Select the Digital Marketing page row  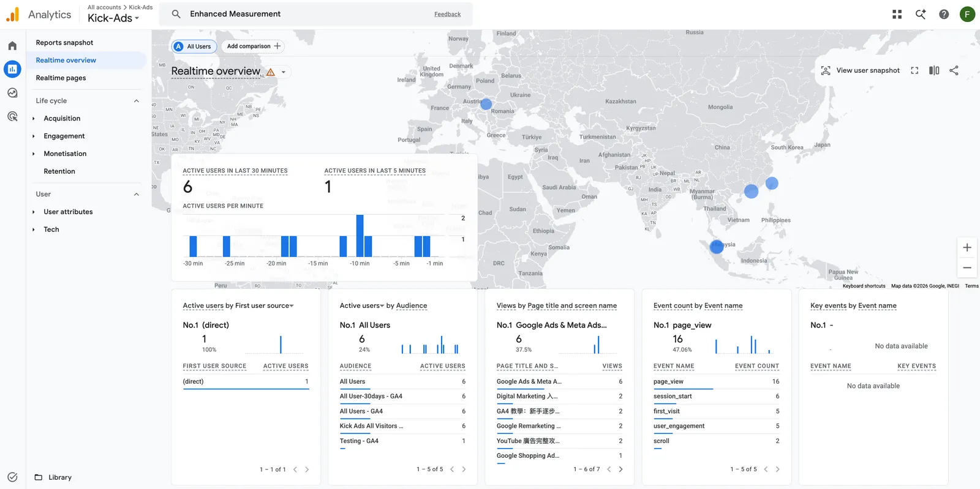point(559,397)
